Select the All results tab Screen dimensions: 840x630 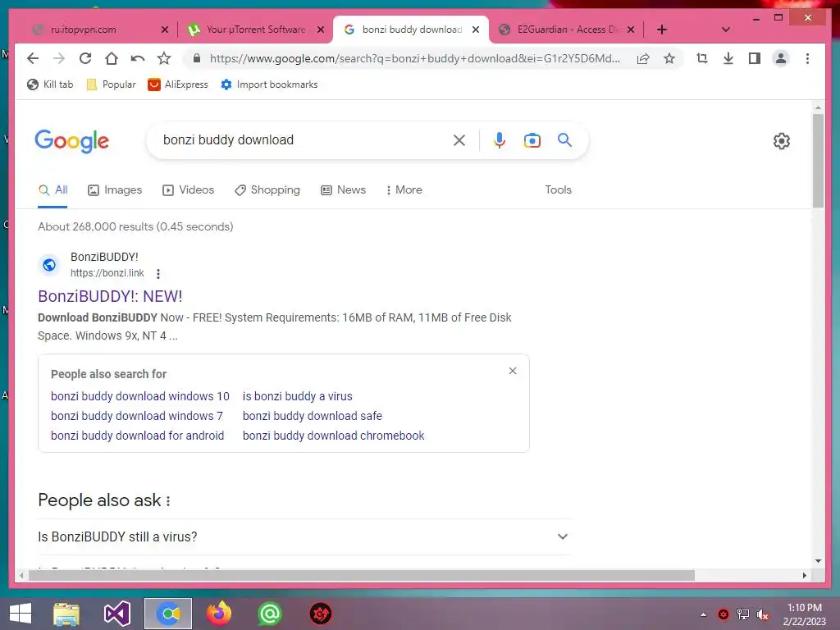click(x=52, y=190)
